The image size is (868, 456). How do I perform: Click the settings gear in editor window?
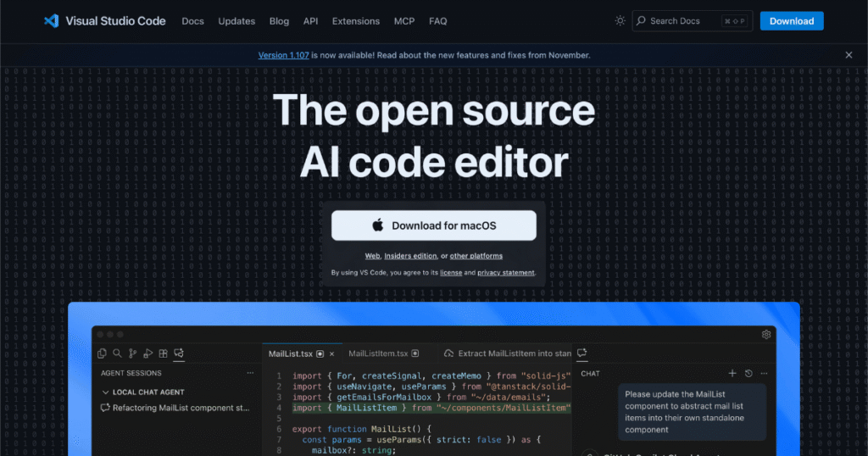766,335
